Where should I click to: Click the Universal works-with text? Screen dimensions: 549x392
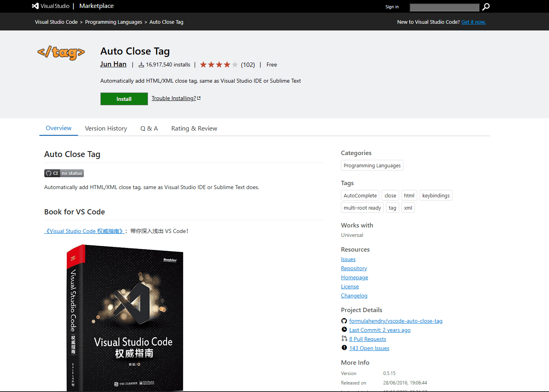tap(352, 235)
